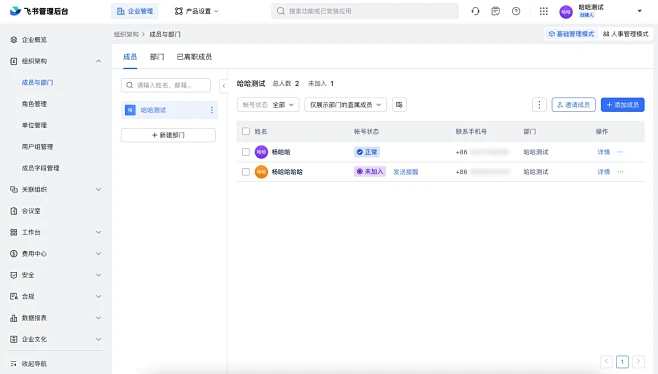Viewport: 658px width, 374px height.
Task: Open the nine-dot app grid icon
Action: pyautogui.click(x=543, y=11)
